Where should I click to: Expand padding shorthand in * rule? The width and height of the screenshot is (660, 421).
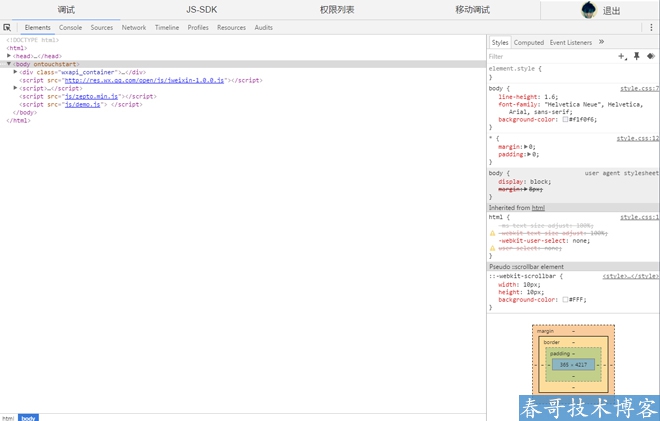[x=529, y=154]
